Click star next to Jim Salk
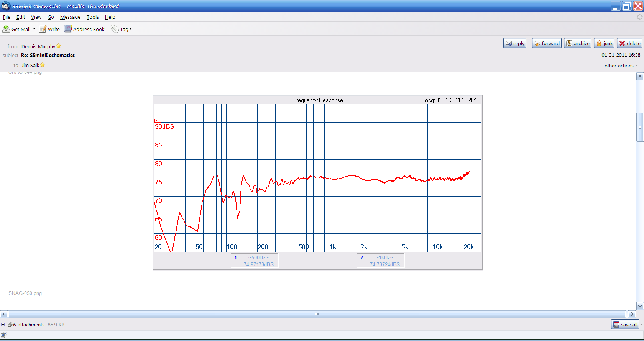 tap(43, 65)
